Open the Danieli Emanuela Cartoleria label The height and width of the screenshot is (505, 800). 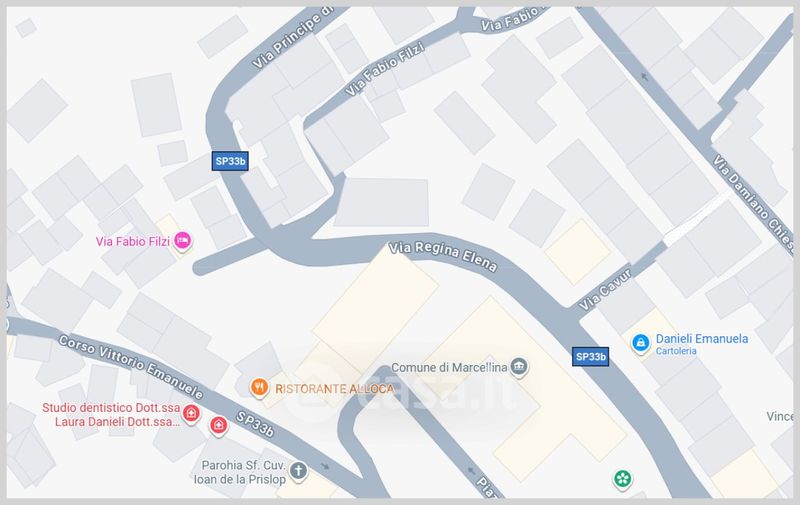[x=702, y=344]
